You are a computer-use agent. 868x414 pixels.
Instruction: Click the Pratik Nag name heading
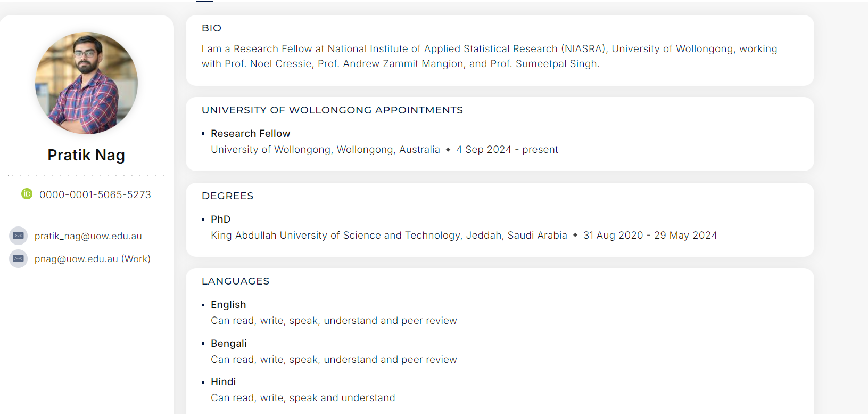[x=86, y=155]
